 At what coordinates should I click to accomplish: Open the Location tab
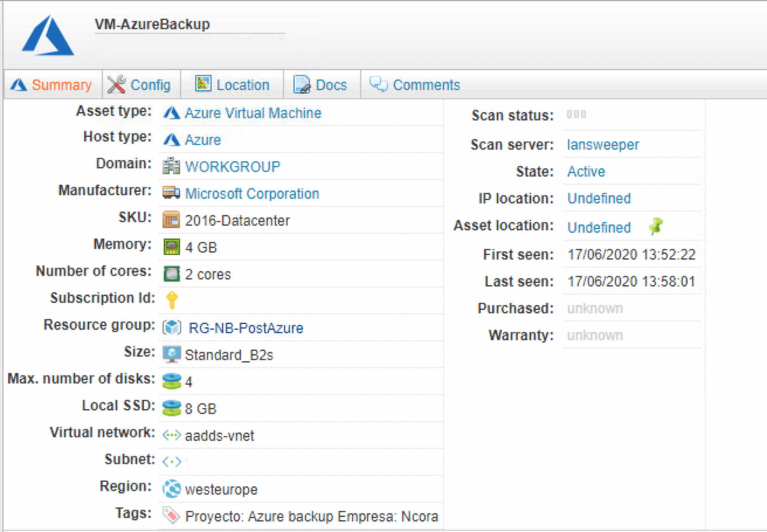click(233, 85)
